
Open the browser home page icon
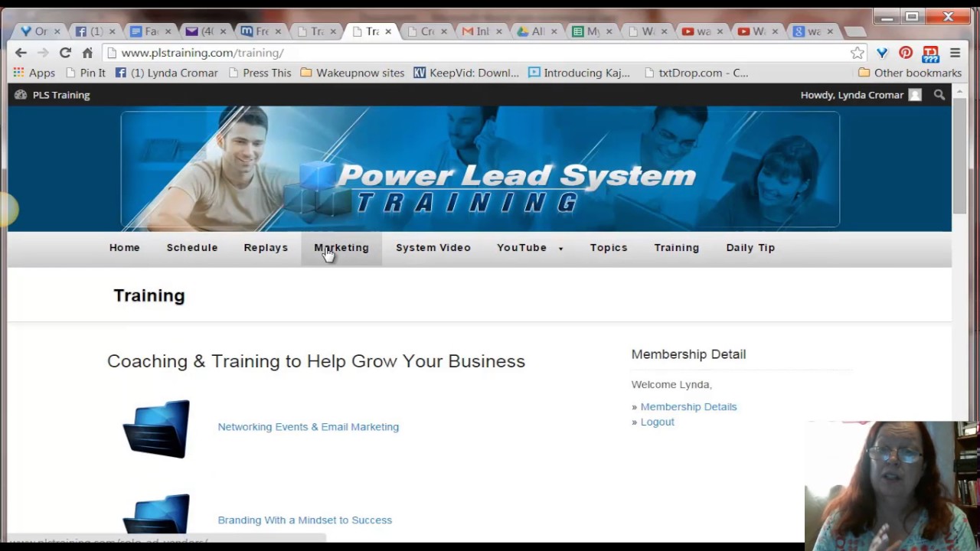[x=87, y=53]
